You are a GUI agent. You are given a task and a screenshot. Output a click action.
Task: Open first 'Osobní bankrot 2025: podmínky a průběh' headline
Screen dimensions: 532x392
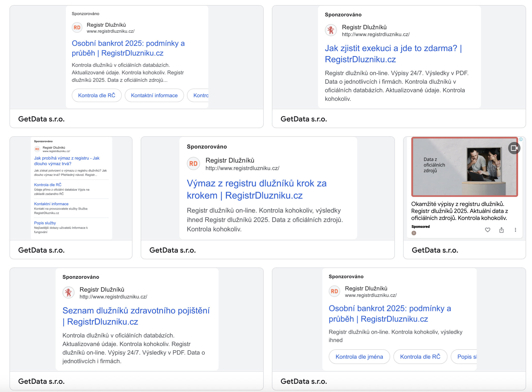point(128,48)
